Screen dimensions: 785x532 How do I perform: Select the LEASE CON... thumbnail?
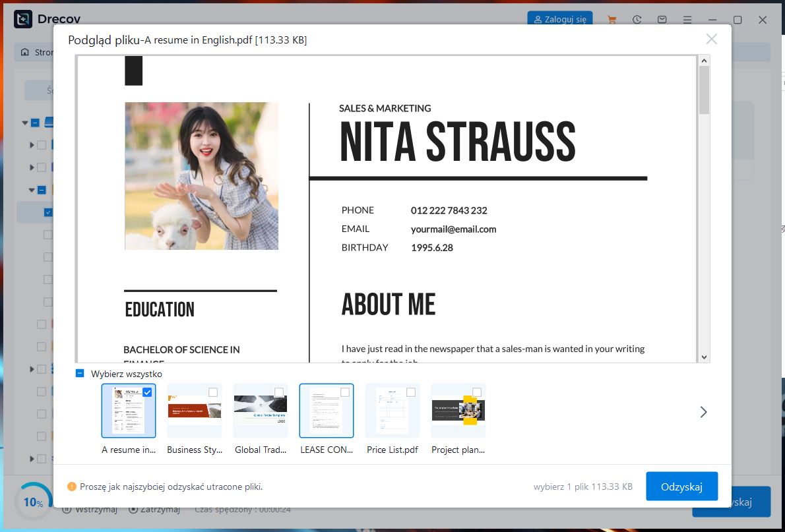(x=326, y=411)
